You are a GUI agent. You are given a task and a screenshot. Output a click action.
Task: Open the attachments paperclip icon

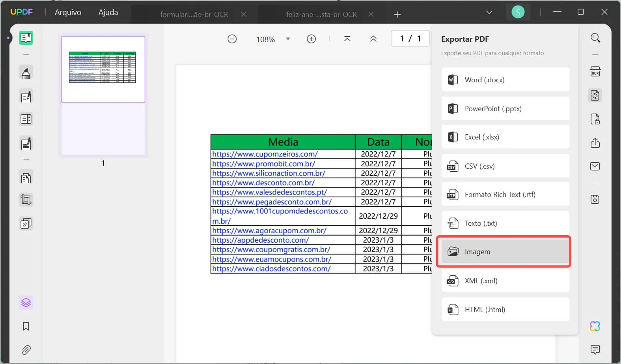(26, 350)
